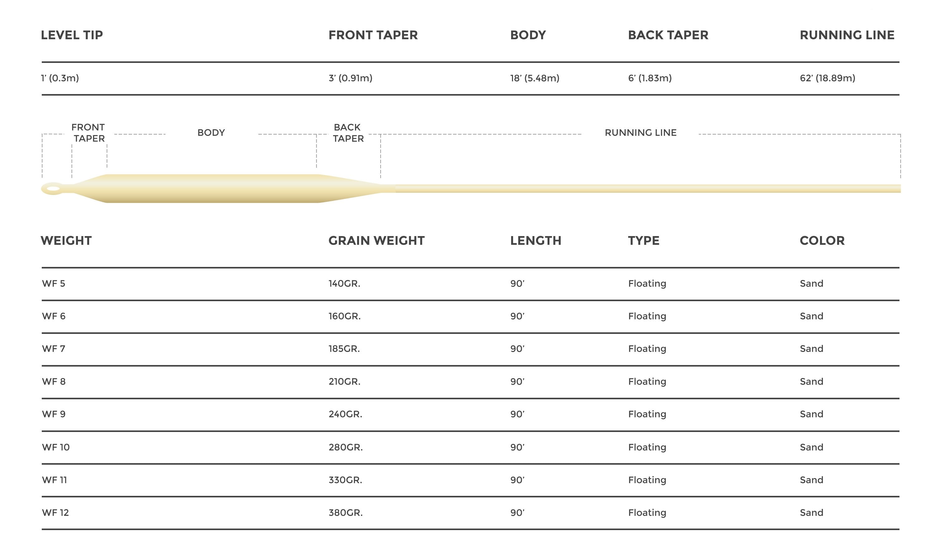Click the 62' (18.89m) running line value
Viewport: 935px width, 560px height.
click(827, 78)
